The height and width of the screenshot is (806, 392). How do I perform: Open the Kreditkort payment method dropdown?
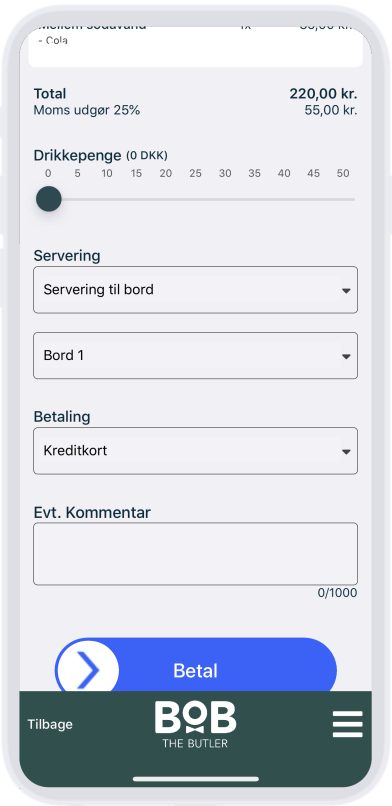coord(195,451)
